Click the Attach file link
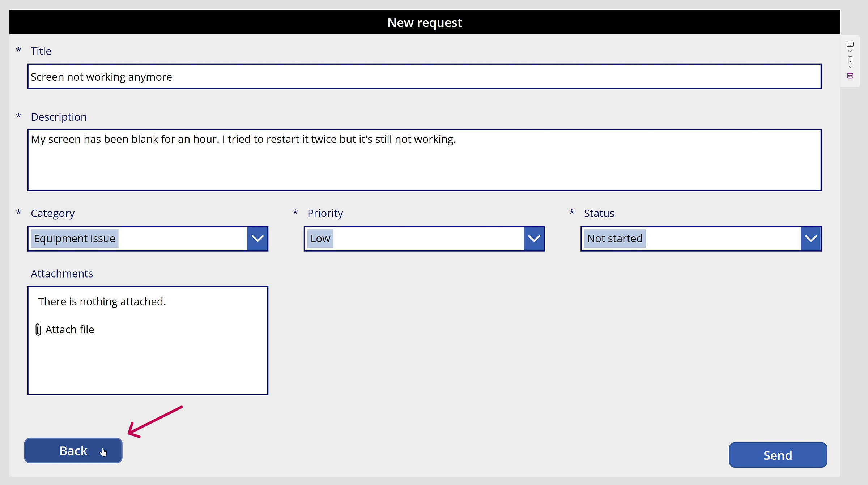The image size is (868, 485). tap(69, 330)
